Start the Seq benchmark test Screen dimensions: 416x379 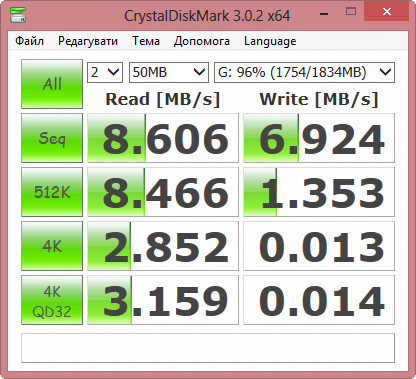click(52, 138)
